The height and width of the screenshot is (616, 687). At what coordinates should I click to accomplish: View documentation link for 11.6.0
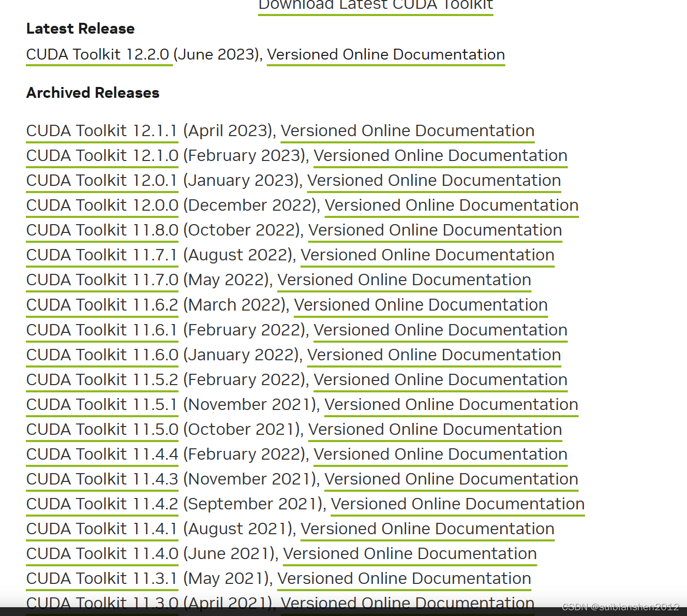[434, 355]
